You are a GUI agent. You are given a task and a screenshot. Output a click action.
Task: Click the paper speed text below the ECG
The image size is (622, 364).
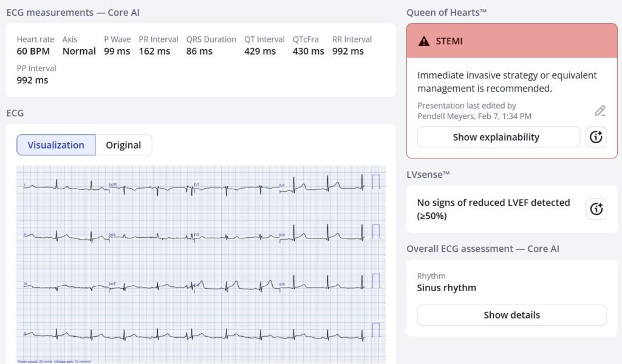coord(56,360)
